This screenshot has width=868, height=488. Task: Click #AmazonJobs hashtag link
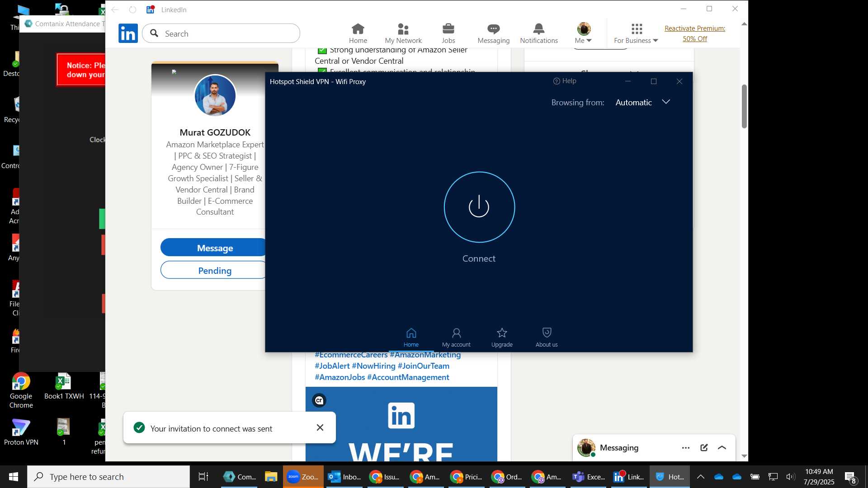coord(340,377)
